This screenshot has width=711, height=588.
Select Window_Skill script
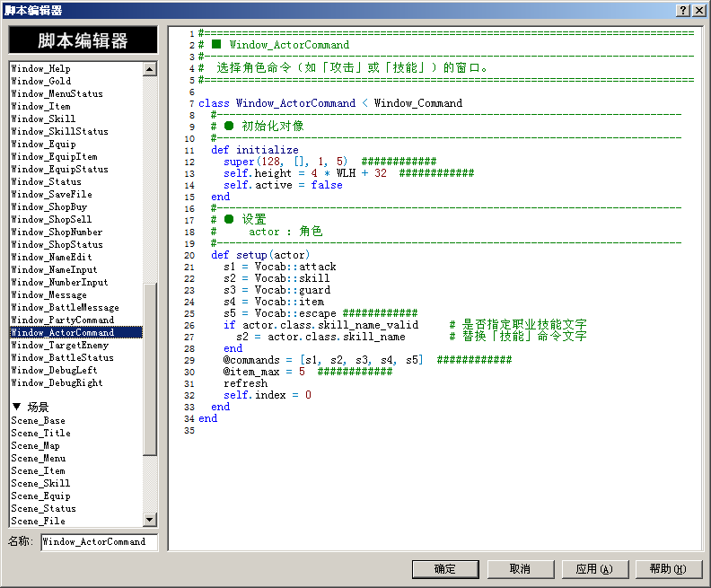pos(76,118)
